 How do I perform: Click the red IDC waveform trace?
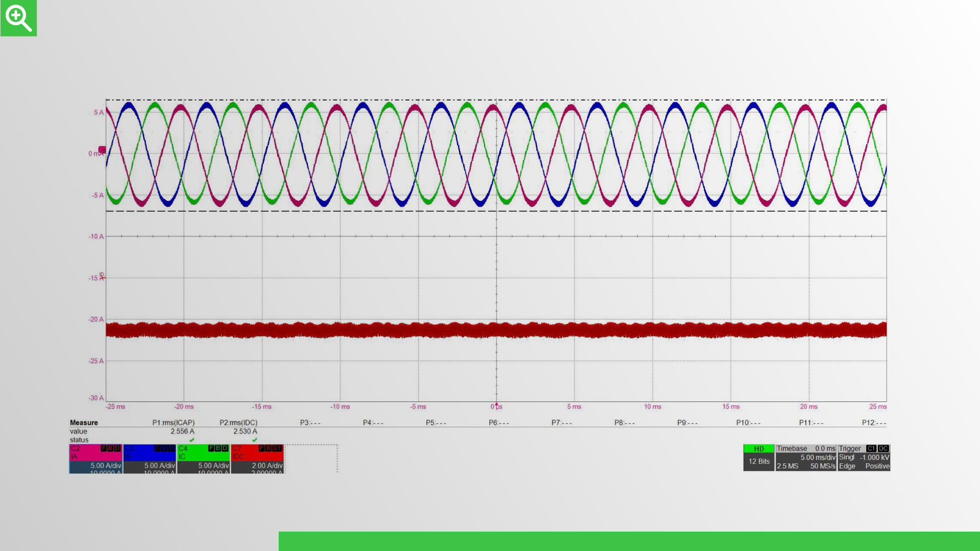(496, 330)
